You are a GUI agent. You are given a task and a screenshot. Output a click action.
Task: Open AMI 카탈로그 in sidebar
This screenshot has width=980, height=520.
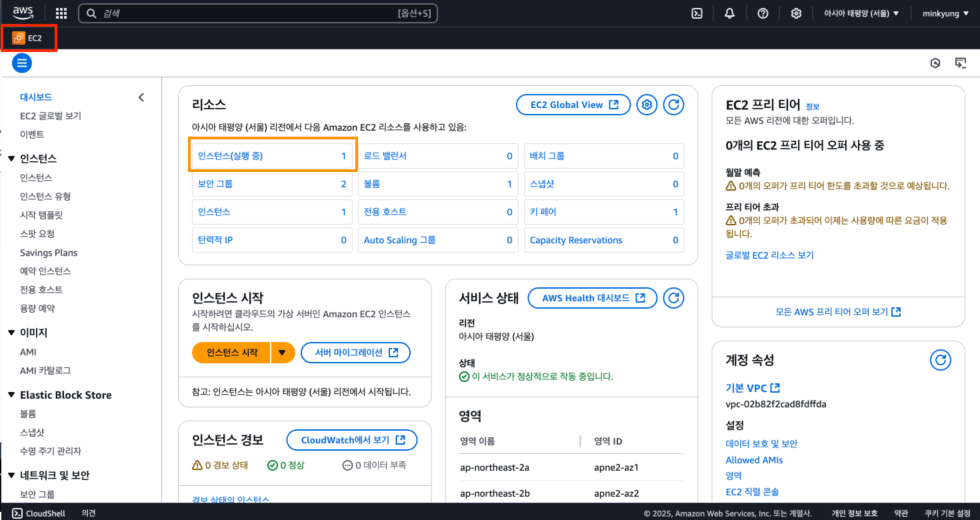45,371
